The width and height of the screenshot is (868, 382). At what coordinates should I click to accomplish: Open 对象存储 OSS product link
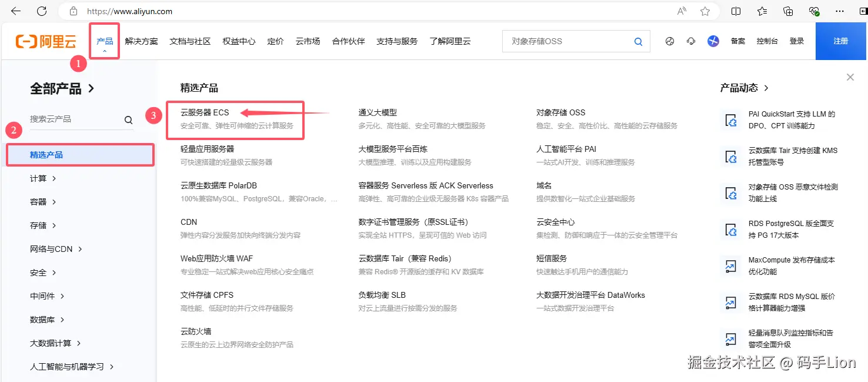tap(560, 112)
